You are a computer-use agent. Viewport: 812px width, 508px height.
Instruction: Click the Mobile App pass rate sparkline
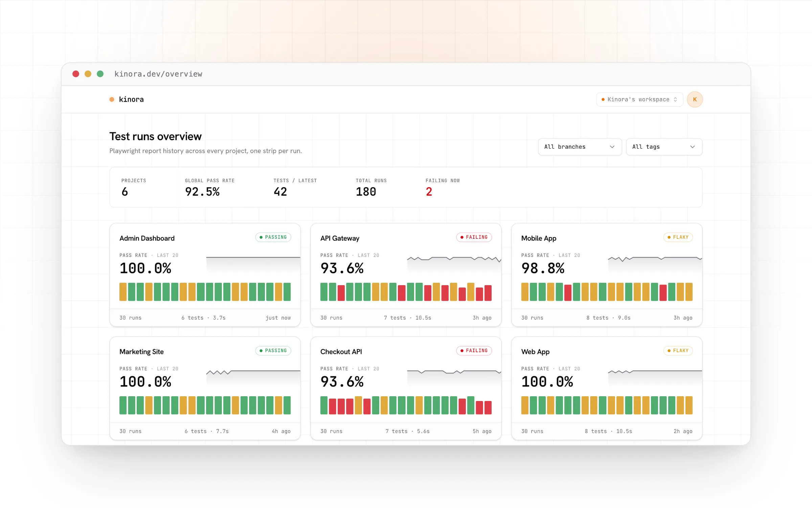tap(655, 264)
